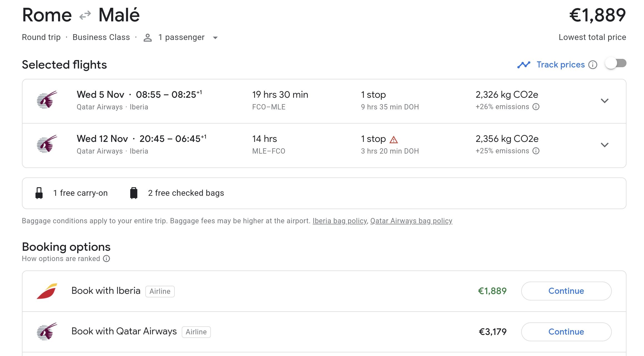Screen dimensions: 644x356
Task: Click the red layover warning triangle icon
Action: (x=394, y=139)
